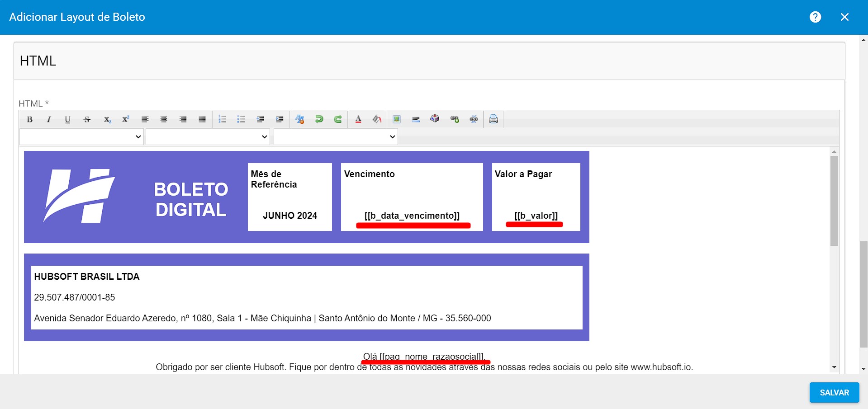Insert an image

pyautogui.click(x=397, y=119)
